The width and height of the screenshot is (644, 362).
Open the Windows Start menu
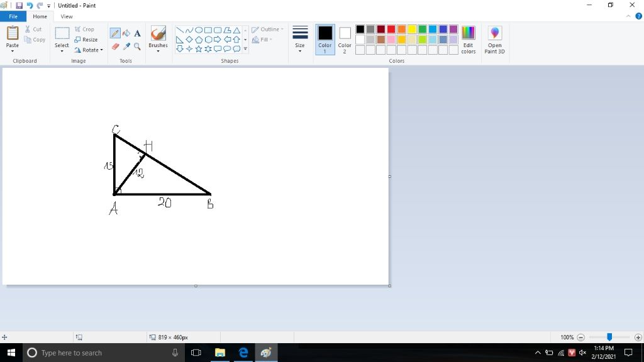(11, 353)
